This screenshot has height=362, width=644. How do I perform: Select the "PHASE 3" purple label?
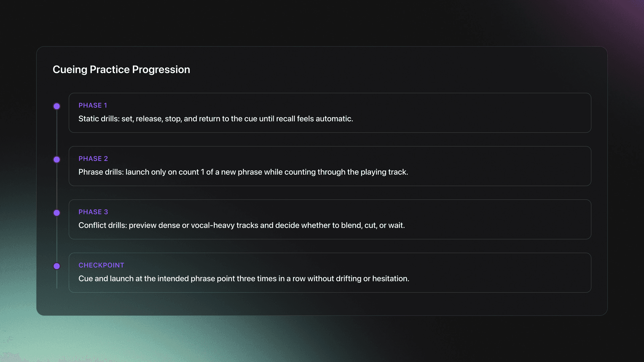tap(93, 212)
